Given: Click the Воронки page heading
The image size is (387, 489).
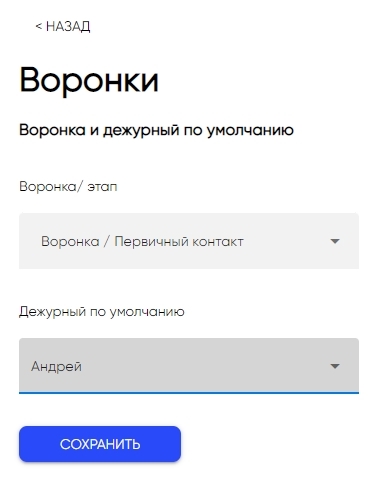Looking at the screenshot, I should click(x=89, y=80).
